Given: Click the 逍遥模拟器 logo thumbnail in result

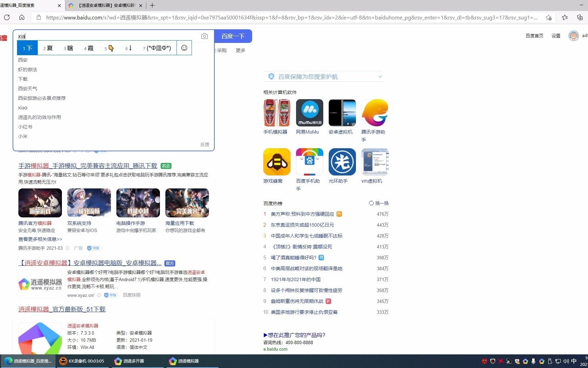Looking at the screenshot, I should point(40,284).
